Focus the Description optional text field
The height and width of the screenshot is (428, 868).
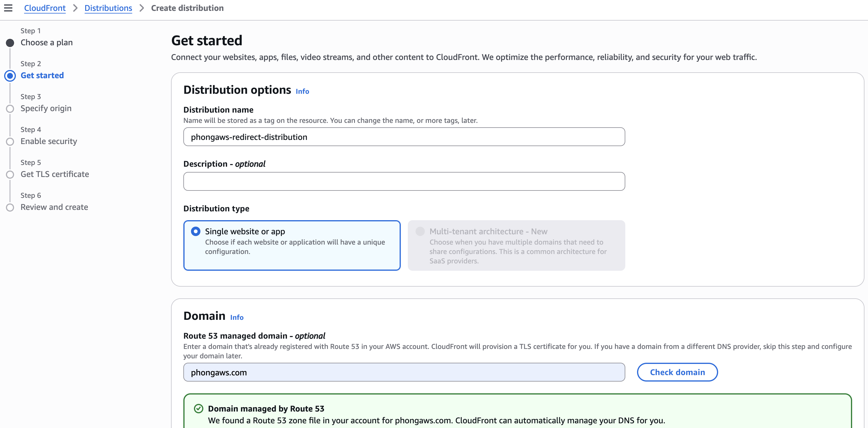click(404, 181)
